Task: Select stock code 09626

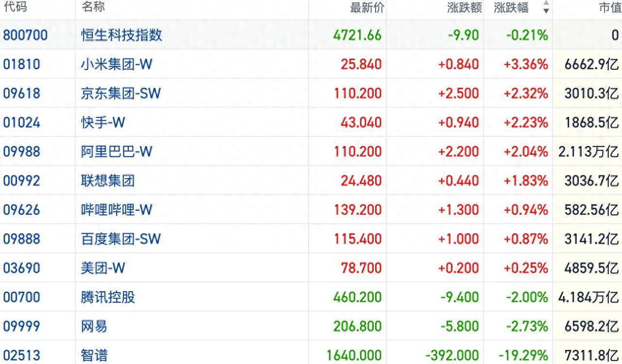Action: pyautogui.click(x=22, y=210)
